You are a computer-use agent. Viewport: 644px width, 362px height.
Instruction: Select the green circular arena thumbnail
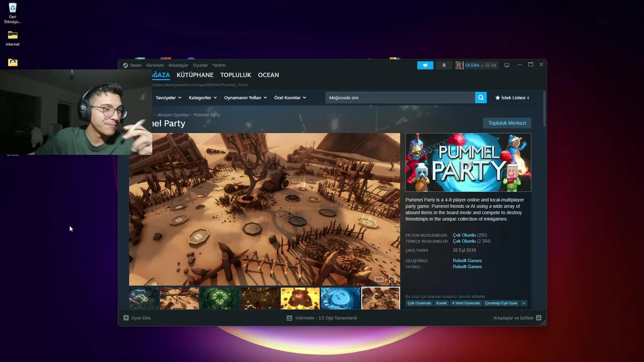click(x=220, y=298)
